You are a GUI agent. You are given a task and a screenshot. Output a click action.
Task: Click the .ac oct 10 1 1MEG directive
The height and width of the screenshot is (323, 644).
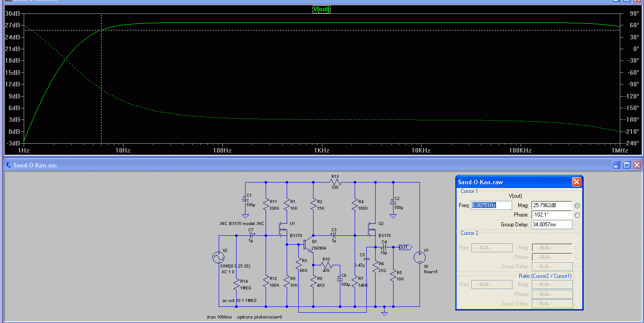pyautogui.click(x=239, y=301)
